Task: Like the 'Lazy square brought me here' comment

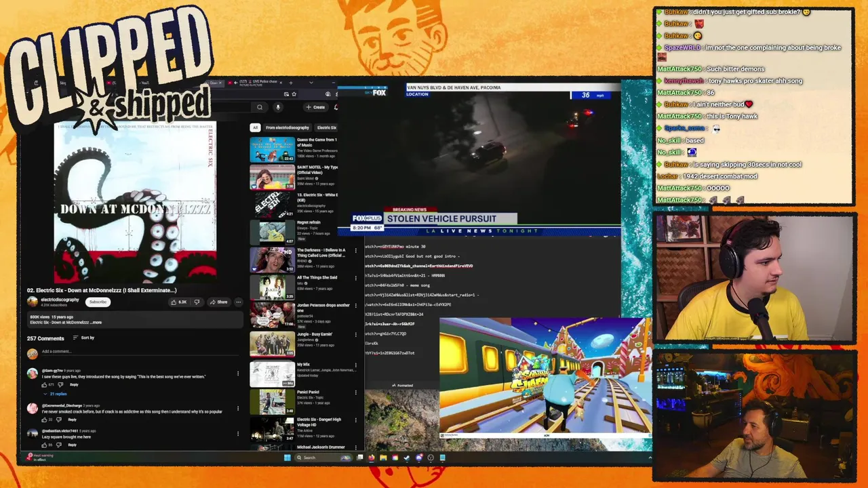Action: coord(45,445)
